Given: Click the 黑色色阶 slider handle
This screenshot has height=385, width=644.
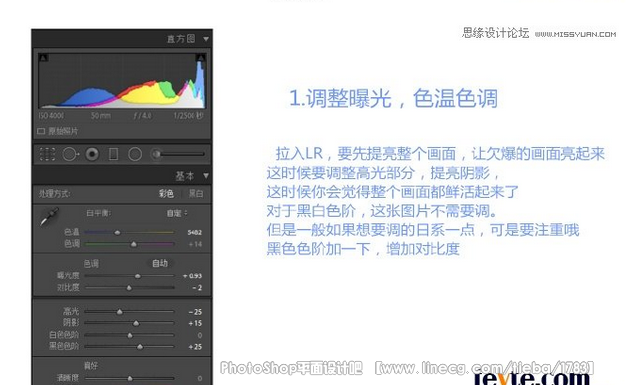Looking at the screenshot, I should [140, 347].
